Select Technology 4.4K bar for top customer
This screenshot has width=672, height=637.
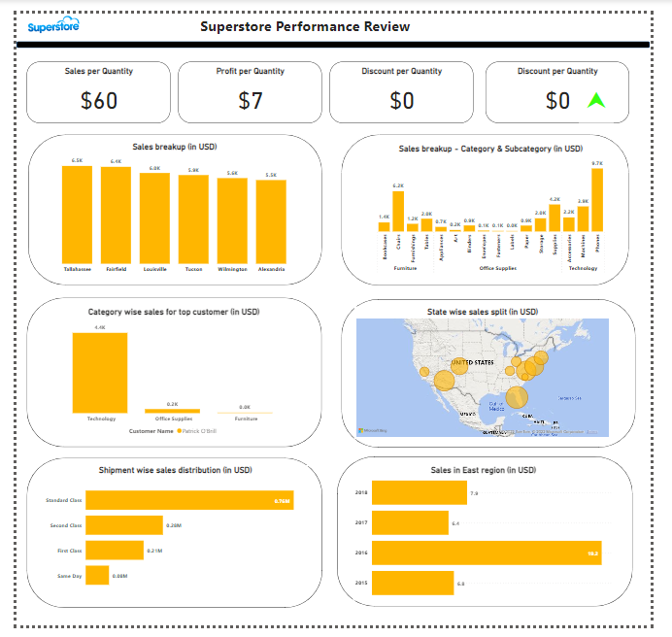tap(100, 373)
